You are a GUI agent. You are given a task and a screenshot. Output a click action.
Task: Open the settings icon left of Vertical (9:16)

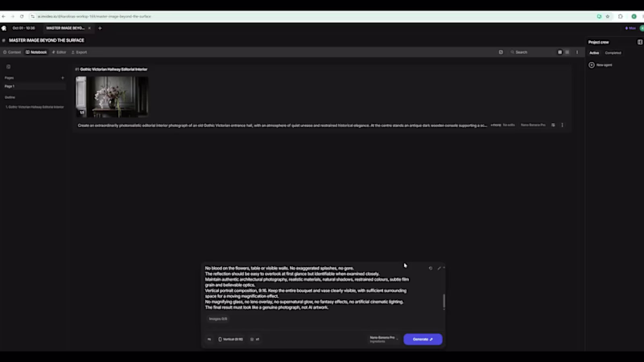coord(209,339)
